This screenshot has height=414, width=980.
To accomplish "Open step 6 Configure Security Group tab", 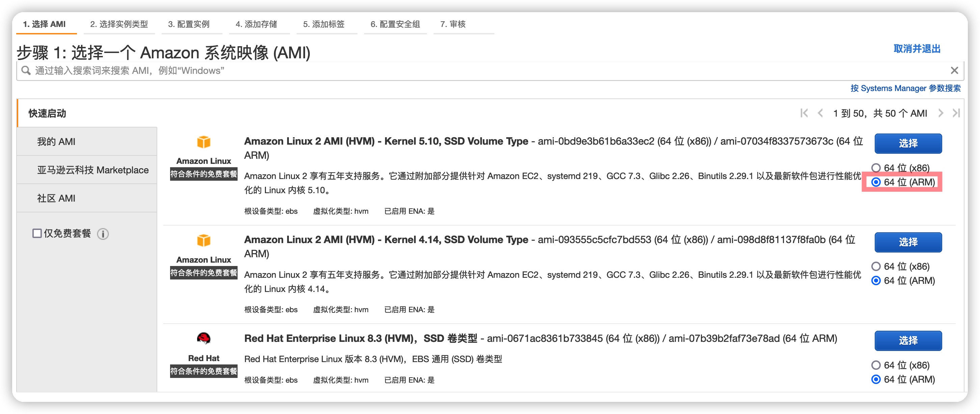I will click(395, 24).
